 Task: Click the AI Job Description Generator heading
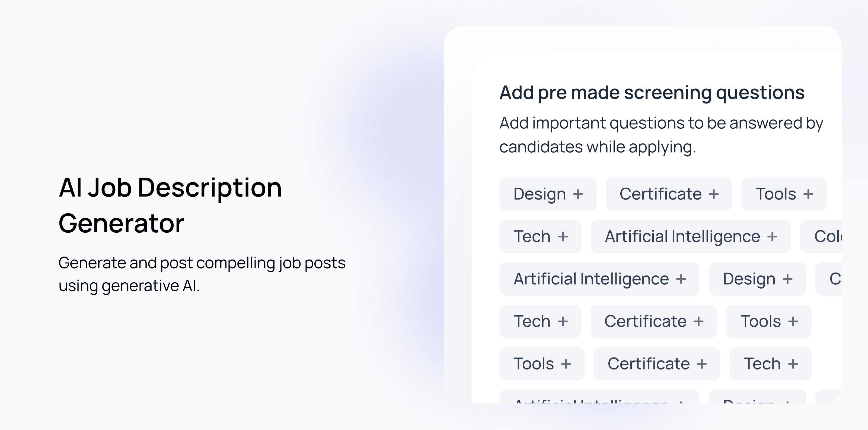click(x=170, y=205)
